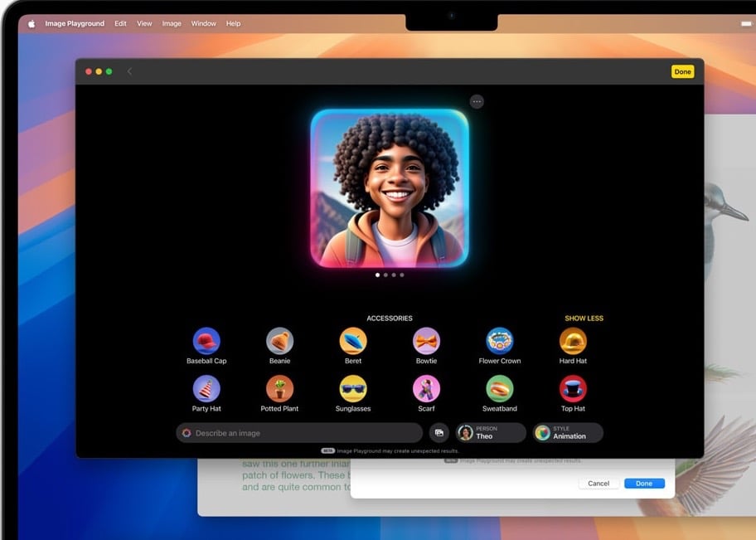Screen dimensions: 756x540
Task: Click the yellow Done button in Image Playground
Action: pos(683,71)
